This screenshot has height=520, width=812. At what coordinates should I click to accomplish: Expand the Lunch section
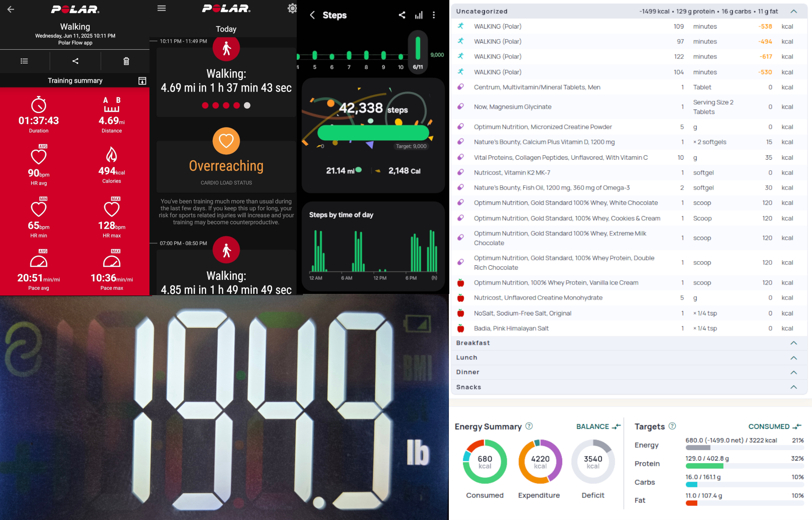point(794,358)
